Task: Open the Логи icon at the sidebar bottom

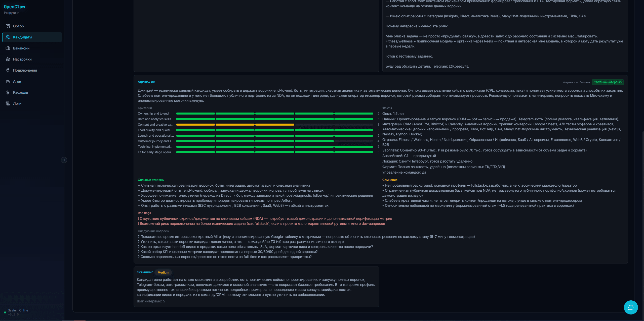Action: (8, 103)
